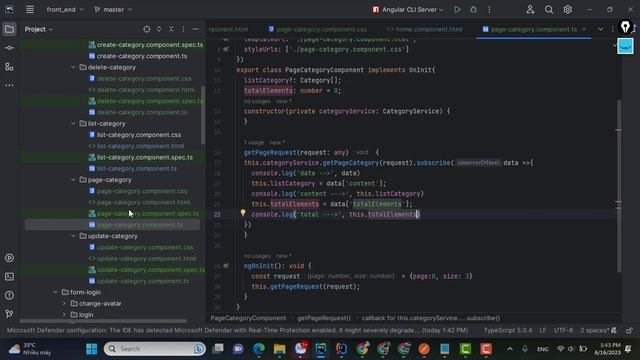Viewport: 640px width, 360px height.
Task: Click Project tree horizontal scrollbar
Action: point(103,321)
